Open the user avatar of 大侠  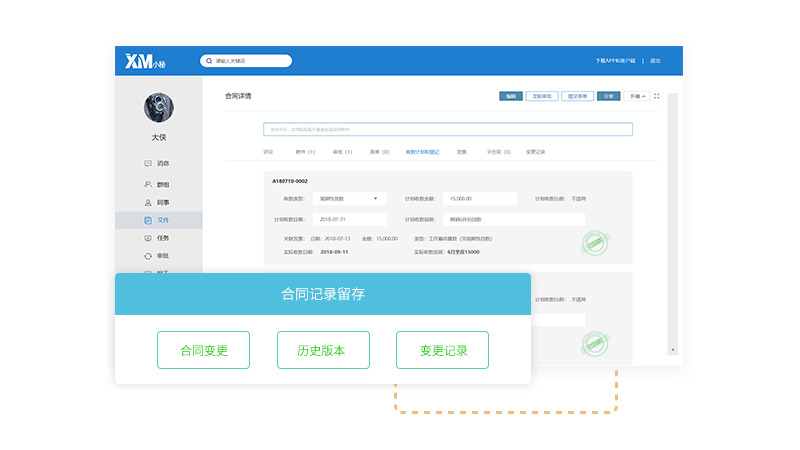point(159,108)
